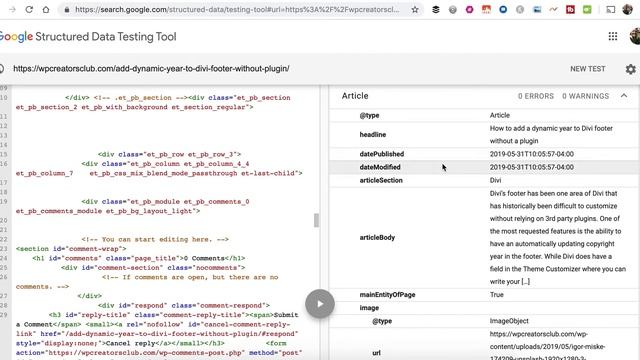This screenshot has width=640, height=360.
Task: Click the cast screen icon
Action: (x=611, y=9)
